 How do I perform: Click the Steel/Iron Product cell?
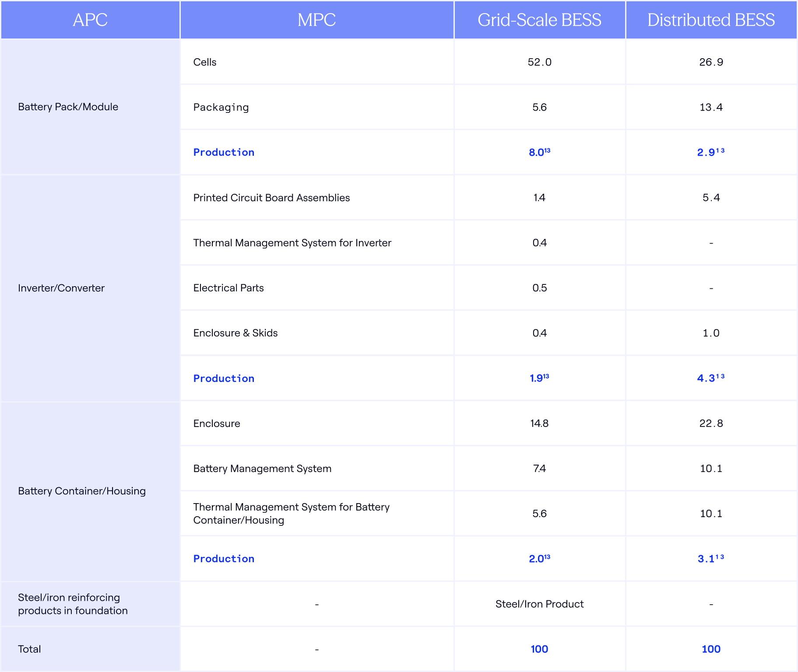539,604
